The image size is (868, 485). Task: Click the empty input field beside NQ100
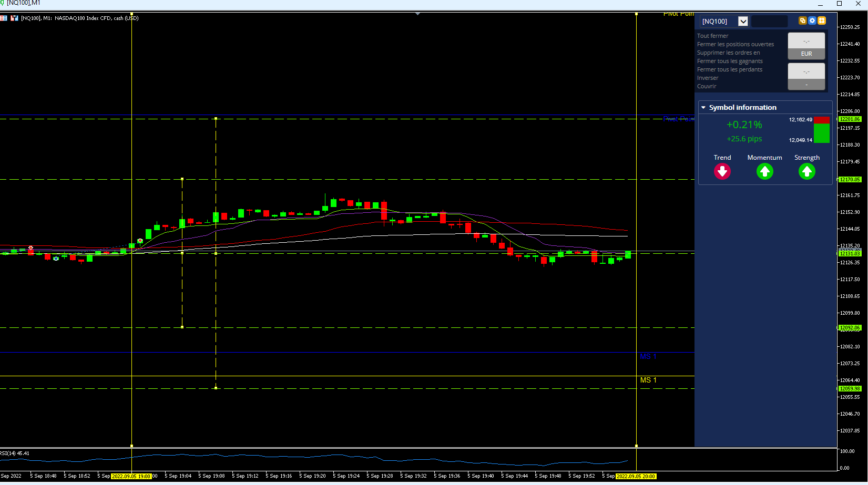pos(769,21)
